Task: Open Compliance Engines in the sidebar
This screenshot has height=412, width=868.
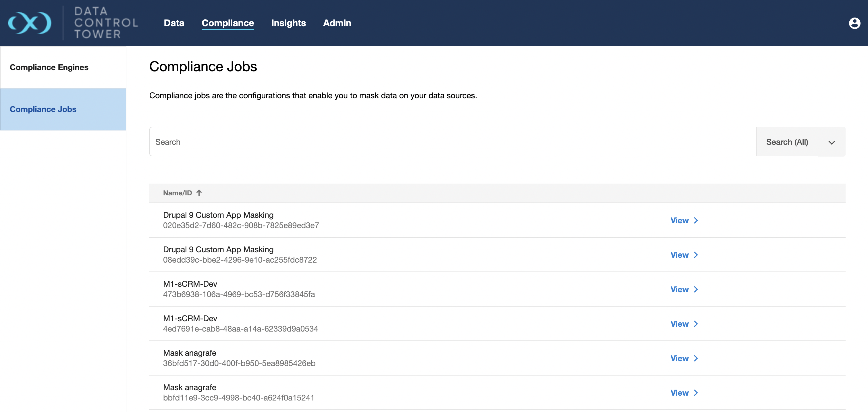Action: [49, 68]
